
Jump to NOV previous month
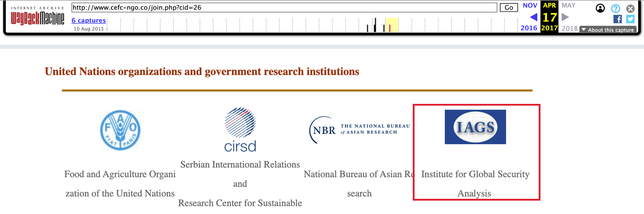(x=530, y=5)
